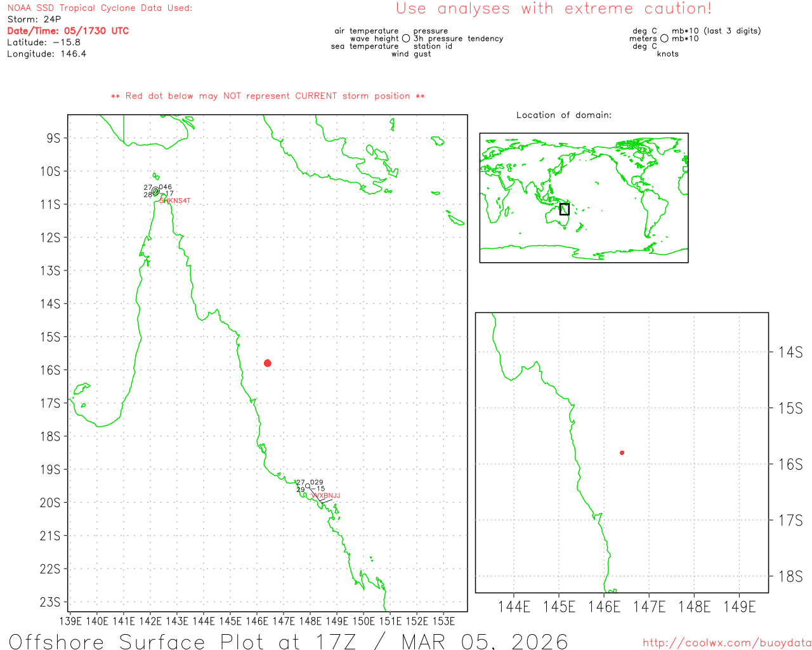Click 'NOAA SSD Tropical Cyclone Data Used:' heading

point(100,8)
